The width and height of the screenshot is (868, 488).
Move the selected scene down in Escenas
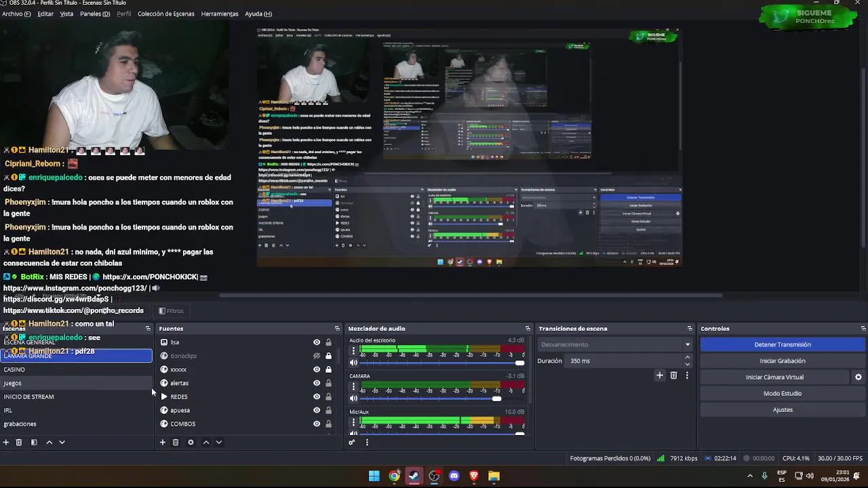[x=62, y=442]
